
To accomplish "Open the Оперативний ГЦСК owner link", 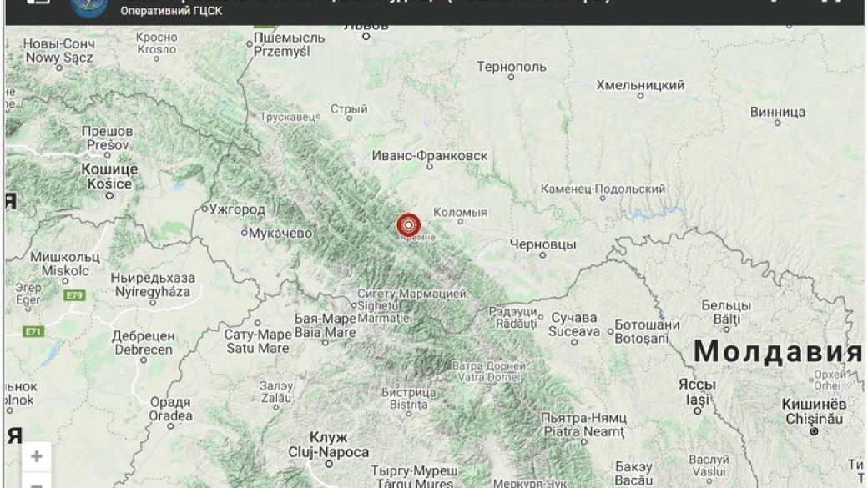I will pos(171,11).
